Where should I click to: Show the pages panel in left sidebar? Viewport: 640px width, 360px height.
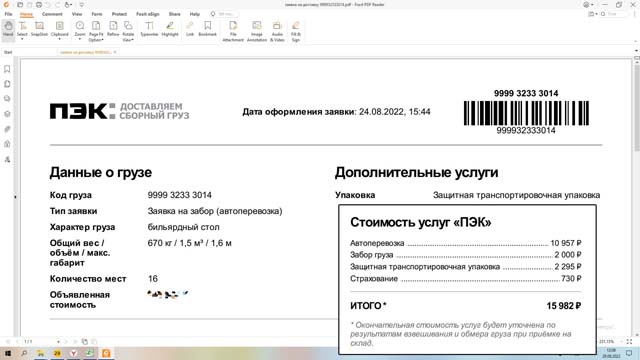7,84
